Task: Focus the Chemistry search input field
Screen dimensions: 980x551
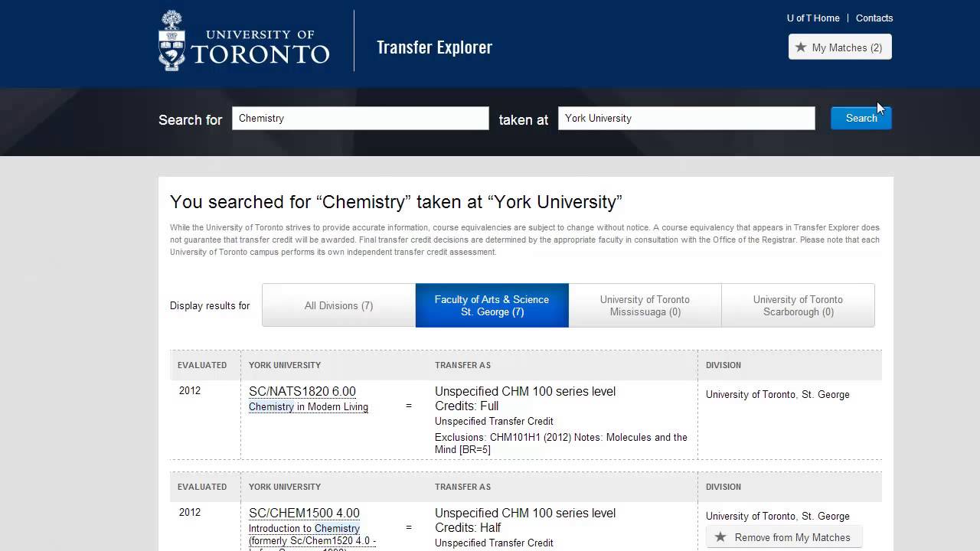Action: [x=361, y=118]
